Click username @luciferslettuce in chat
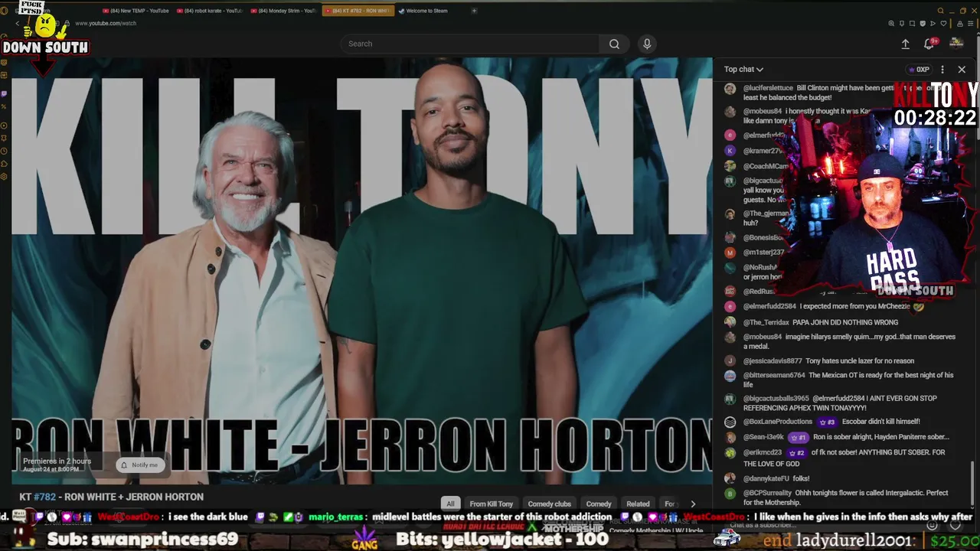Image resolution: width=980 pixels, height=551 pixels. [768, 88]
